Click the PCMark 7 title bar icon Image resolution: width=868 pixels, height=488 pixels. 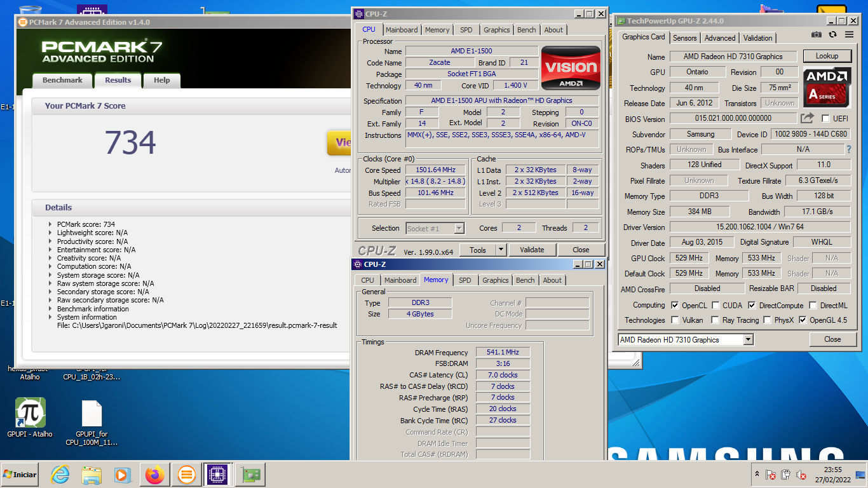(x=23, y=22)
